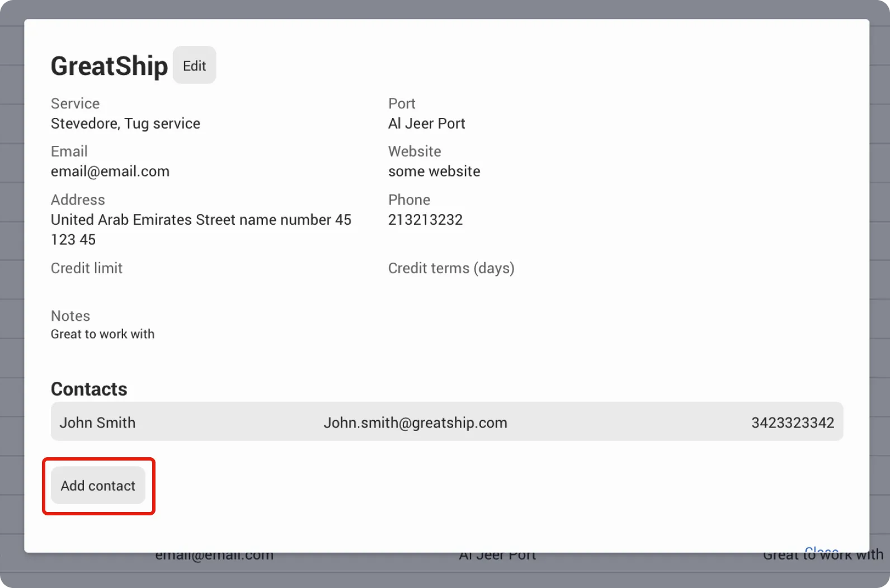
Task: Click the GreatShip heading
Action: pyautogui.click(x=109, y=66)
